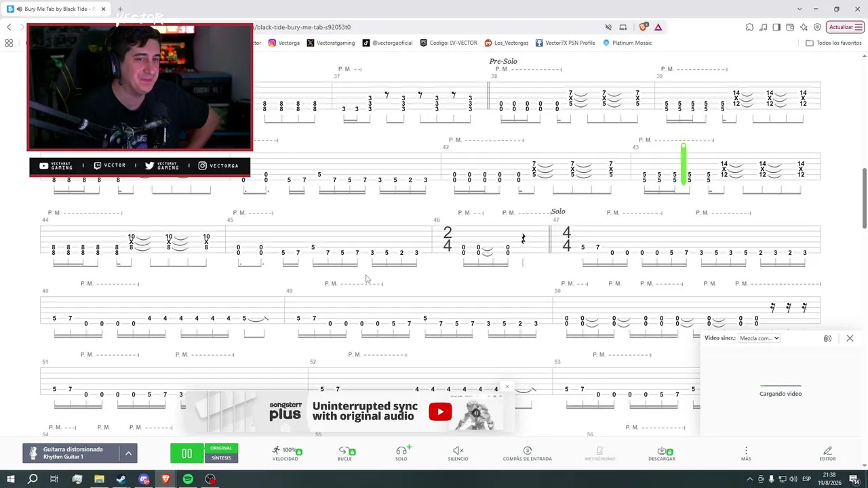Switch the ESP keyboard language
This screenshot has width=868, height=488.
[x=807, y=479]
